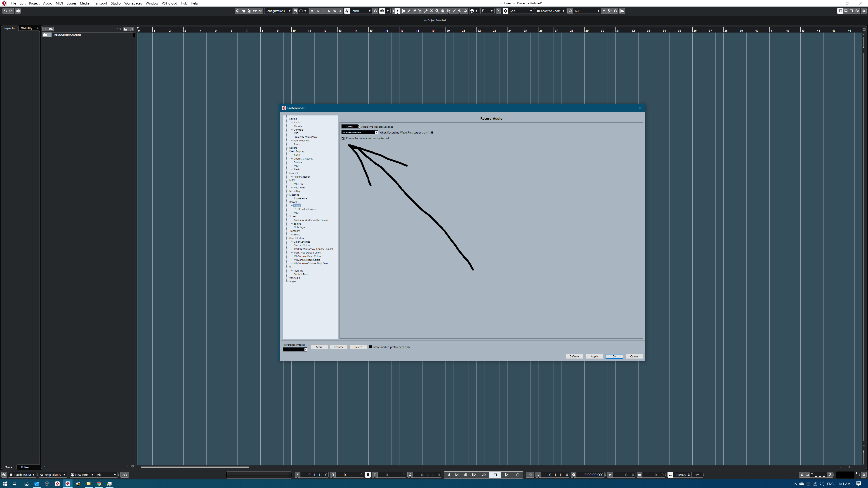This screenshot has height=488, width=868.
Task: Click the Apply button in Preferences
Action: 594,356
